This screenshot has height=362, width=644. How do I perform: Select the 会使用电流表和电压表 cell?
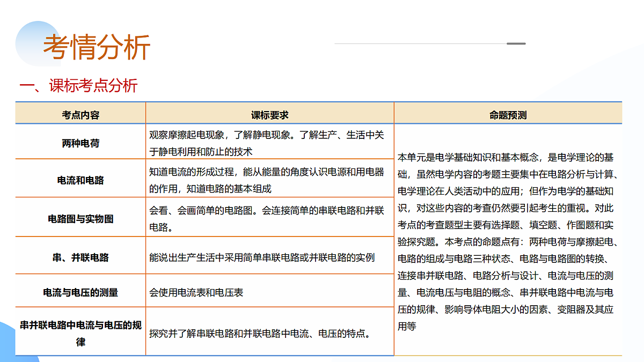pos(196,293)
